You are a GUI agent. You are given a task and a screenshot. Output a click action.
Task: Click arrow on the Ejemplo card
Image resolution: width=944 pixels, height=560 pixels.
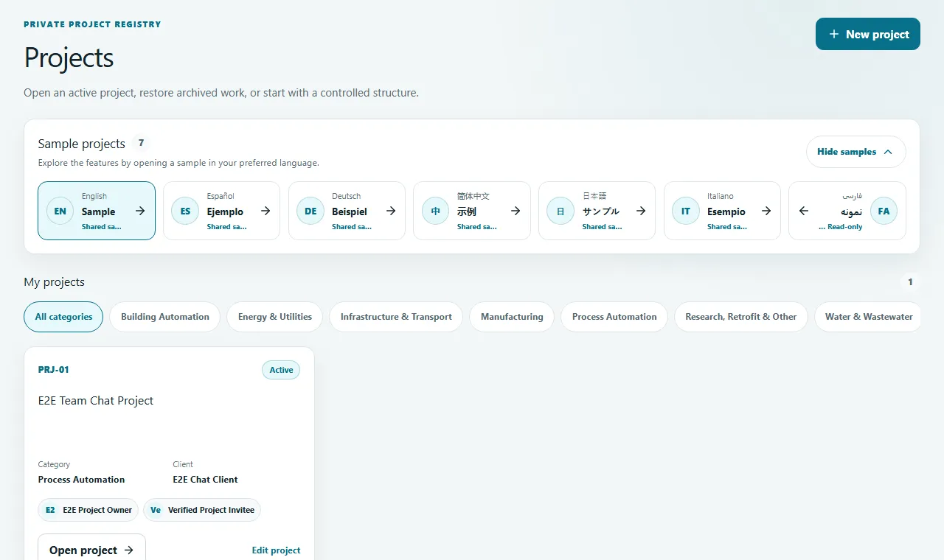pyautogui.click(x=265, y=211)
